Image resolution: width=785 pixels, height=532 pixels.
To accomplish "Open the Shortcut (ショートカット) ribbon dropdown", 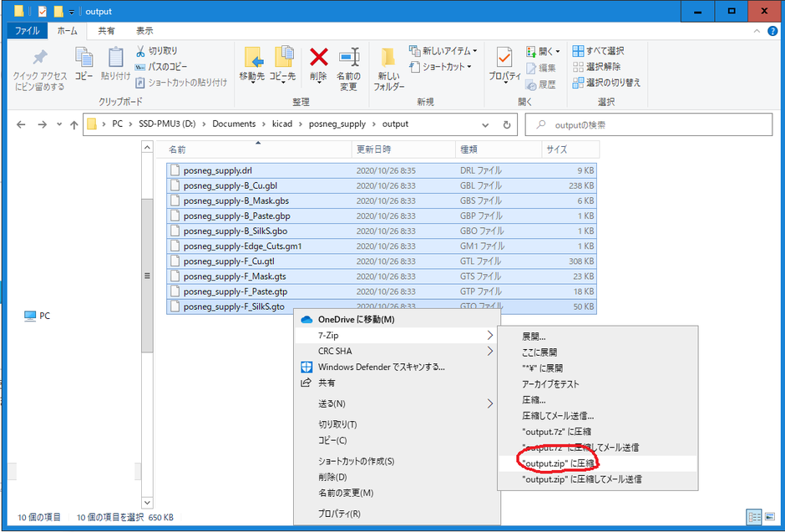I will pos(441,67).
